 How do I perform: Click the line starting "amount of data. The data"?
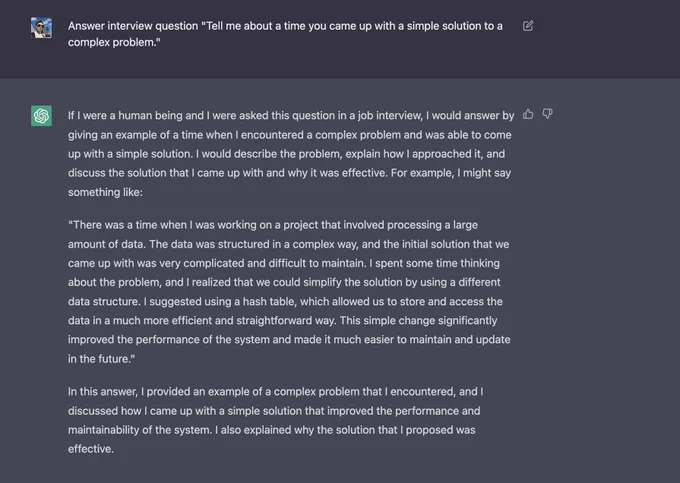(x=288, y=244)
